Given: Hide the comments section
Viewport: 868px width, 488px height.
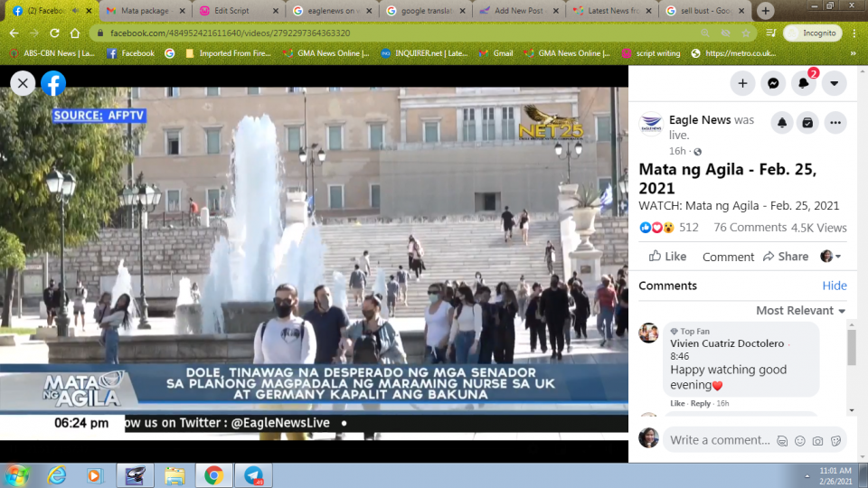Looking at the screenshot, I should click(x=834, y=286).
